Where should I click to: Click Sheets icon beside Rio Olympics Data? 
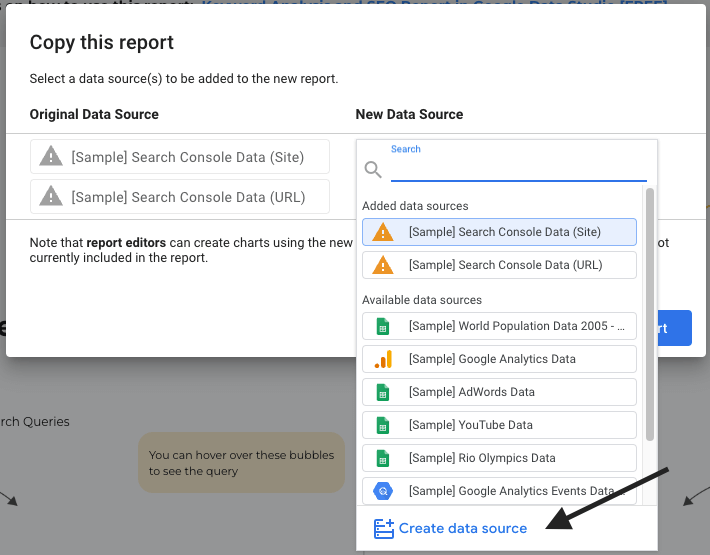point(383,458)
